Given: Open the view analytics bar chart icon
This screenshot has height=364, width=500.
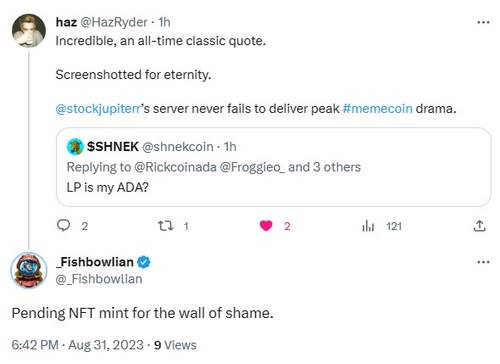Looking at the screenshot, I should click(x=368, y=226).
